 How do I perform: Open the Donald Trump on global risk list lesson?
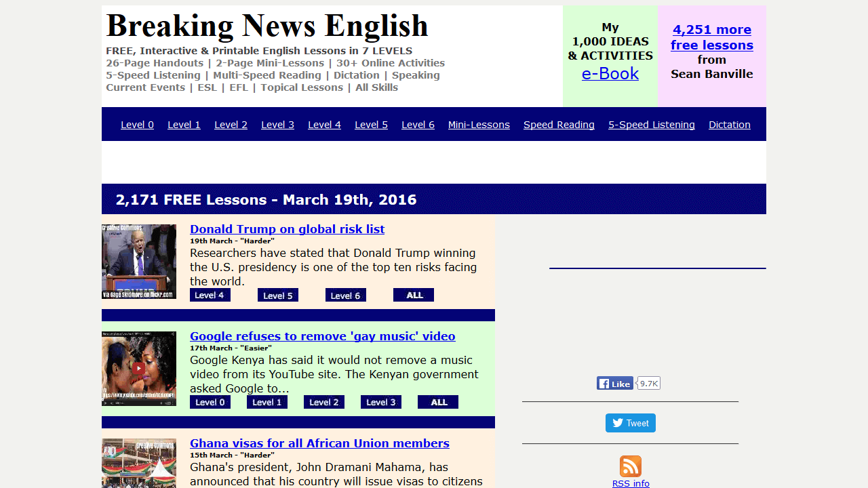coord(287,229)
